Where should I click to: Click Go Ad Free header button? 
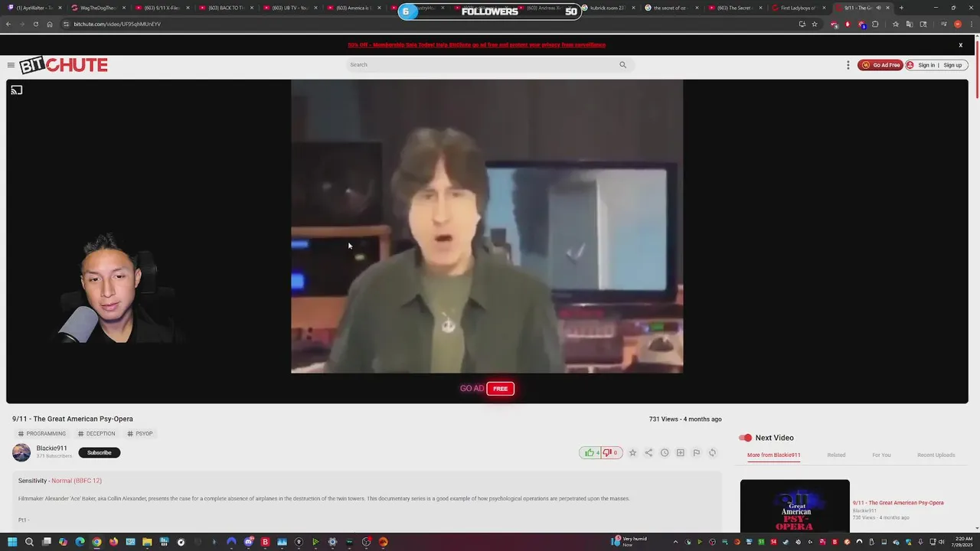(x=880, y=65)
